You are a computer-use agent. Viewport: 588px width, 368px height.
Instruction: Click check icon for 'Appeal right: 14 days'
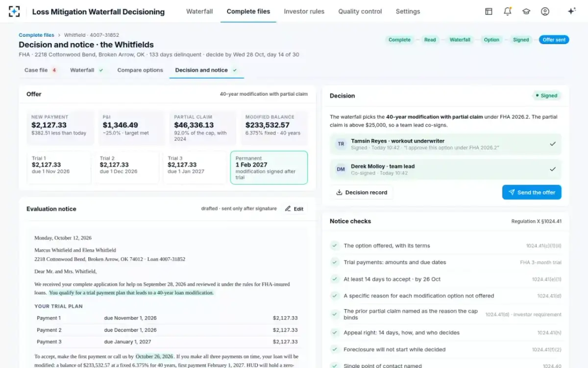(334, 332)
